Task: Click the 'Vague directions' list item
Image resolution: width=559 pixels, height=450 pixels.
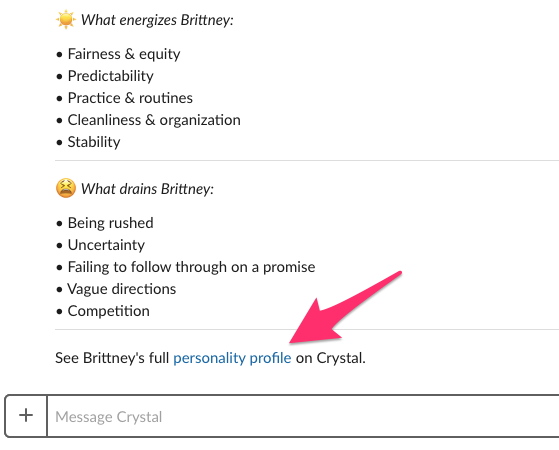Action: [x=122, y=289]
